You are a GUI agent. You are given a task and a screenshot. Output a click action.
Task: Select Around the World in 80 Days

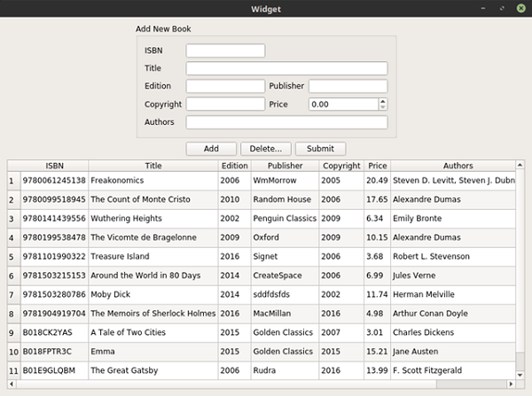coord(153,276)
